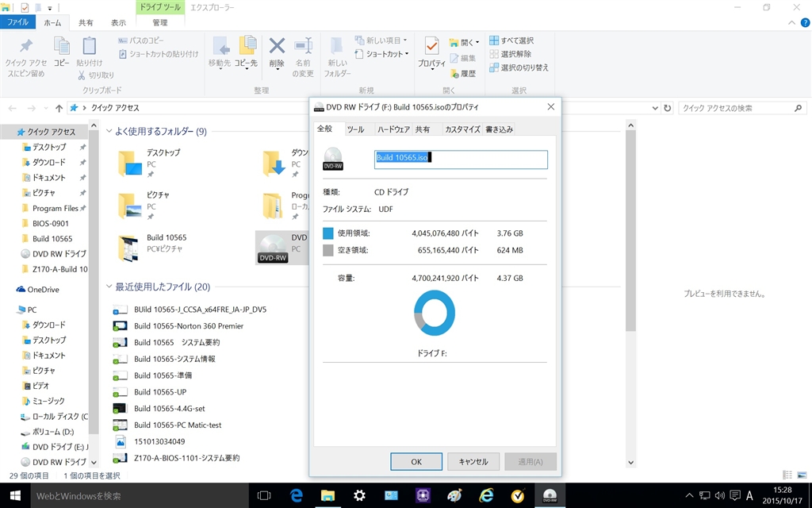The height and width of the screenshot is (508, 812).
Task: Collapse the ribbon with the chevron
Action: pyautogui.click(x=791, y=23)
